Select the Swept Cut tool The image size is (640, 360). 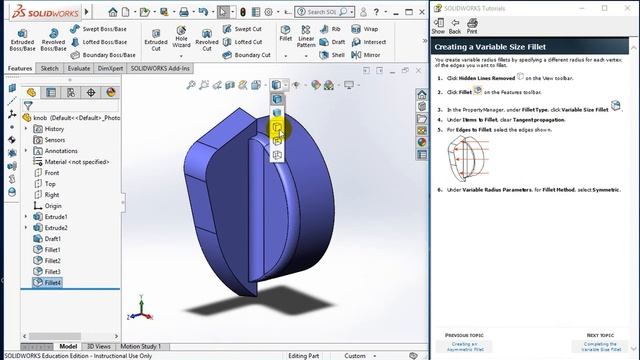[x=242, y=29]
